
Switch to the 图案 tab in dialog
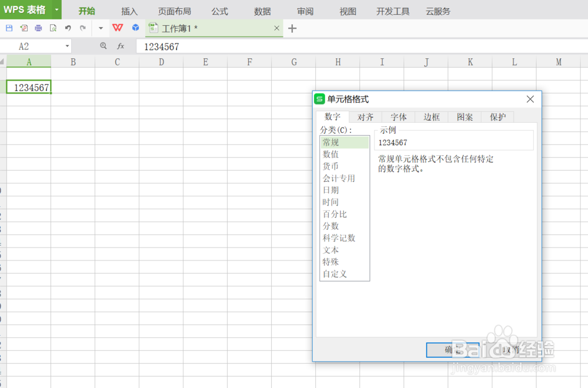point(465,117)
